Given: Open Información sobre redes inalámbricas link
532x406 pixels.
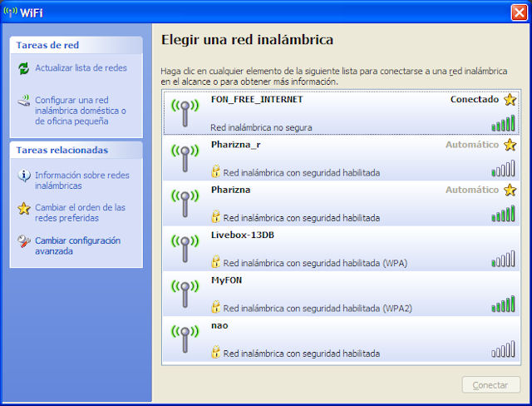Looking at the screenshot, I should pos(82,181).
